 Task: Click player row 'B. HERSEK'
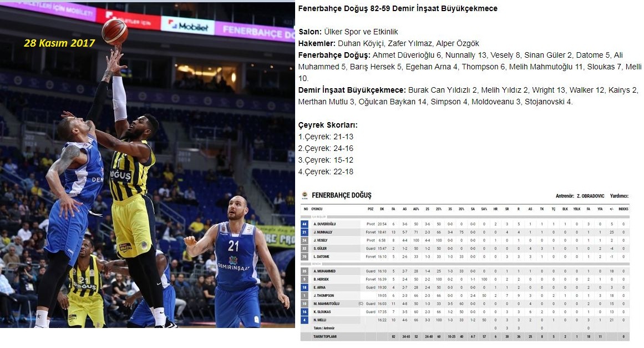465,279
